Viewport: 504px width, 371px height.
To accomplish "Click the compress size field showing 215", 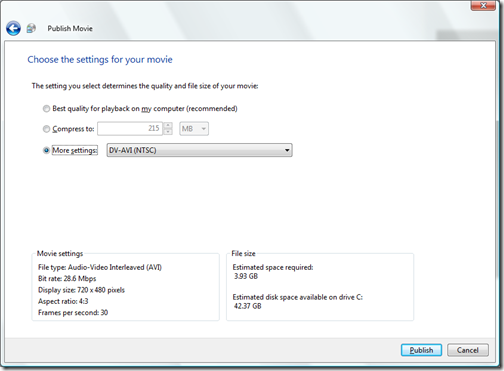I will point(130,129).
